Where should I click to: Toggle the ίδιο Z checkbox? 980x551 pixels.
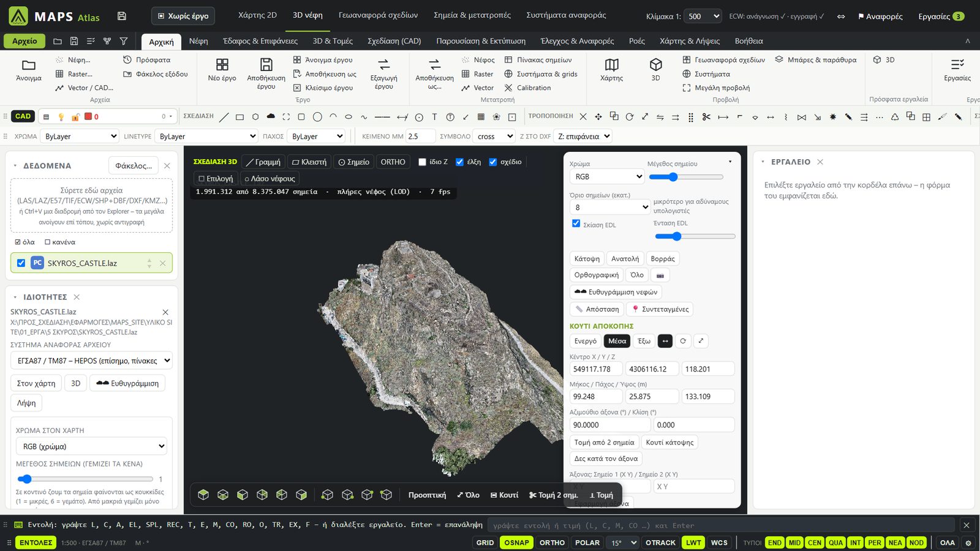(422, 162)
